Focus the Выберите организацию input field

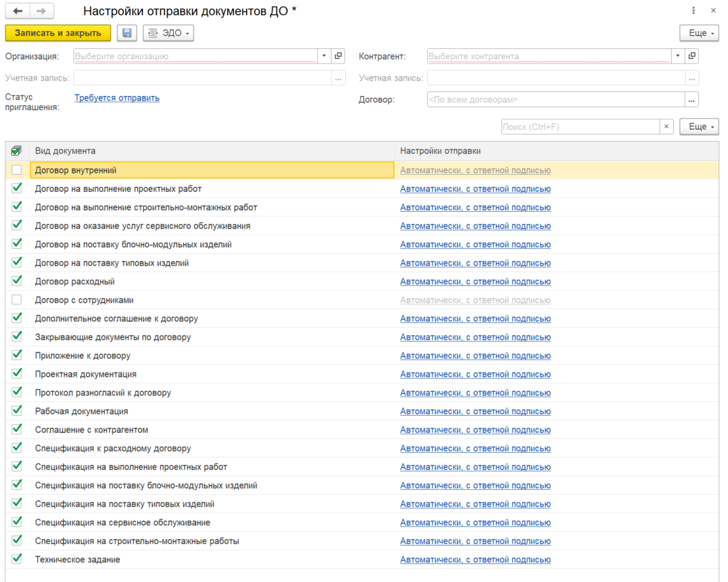point(195,56)
